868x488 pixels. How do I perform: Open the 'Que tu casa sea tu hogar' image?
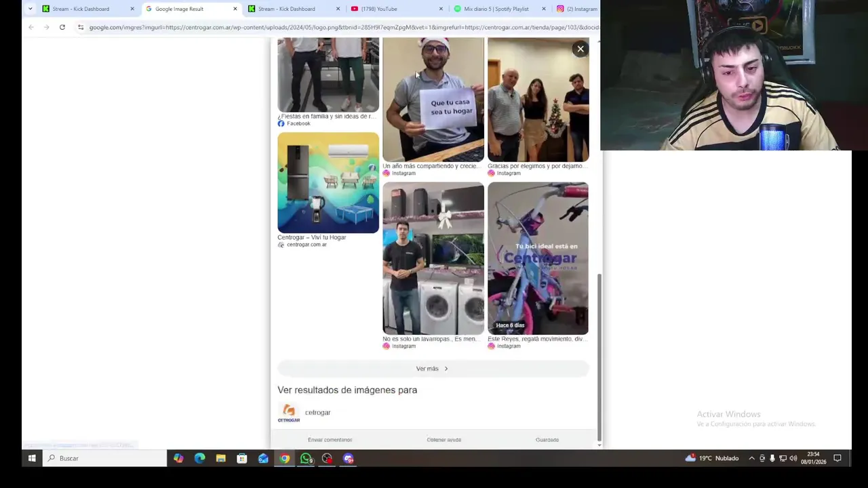433,100
